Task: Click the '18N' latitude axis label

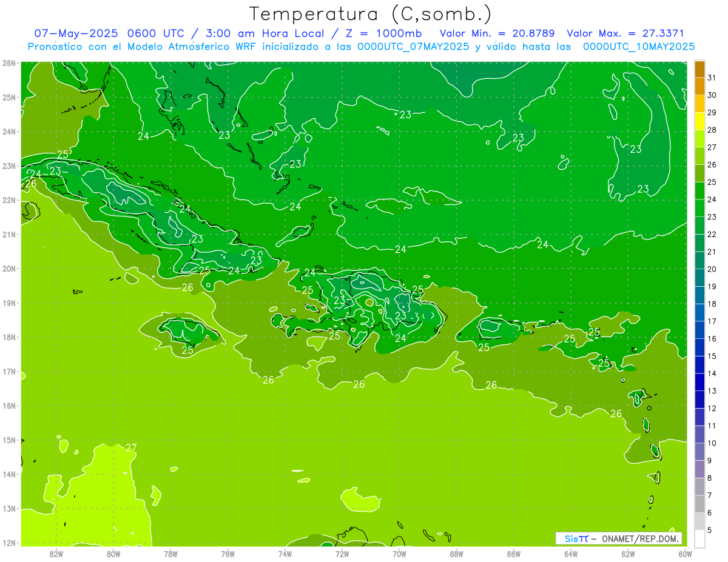Action: coord(9,337)
